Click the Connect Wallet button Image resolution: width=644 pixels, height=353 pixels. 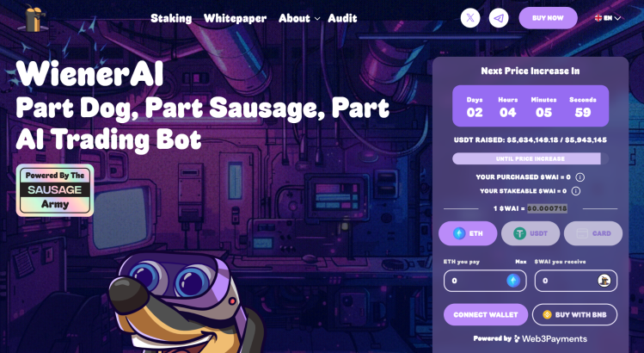(486, 315)
